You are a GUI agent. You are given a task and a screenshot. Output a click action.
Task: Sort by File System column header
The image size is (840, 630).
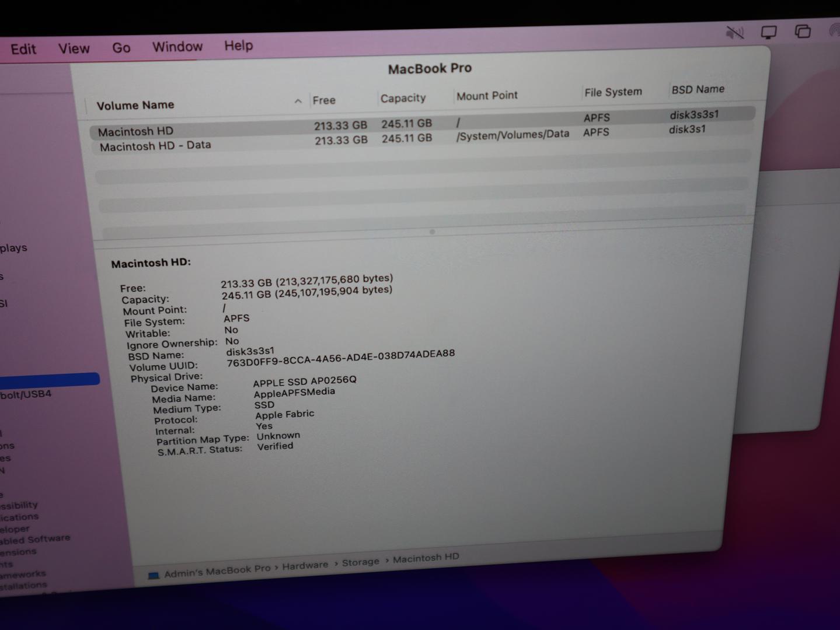pos(613,92)
